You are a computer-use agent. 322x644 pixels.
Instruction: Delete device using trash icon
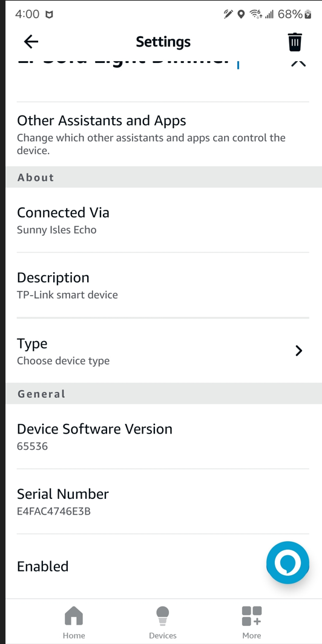pos(295,42)
